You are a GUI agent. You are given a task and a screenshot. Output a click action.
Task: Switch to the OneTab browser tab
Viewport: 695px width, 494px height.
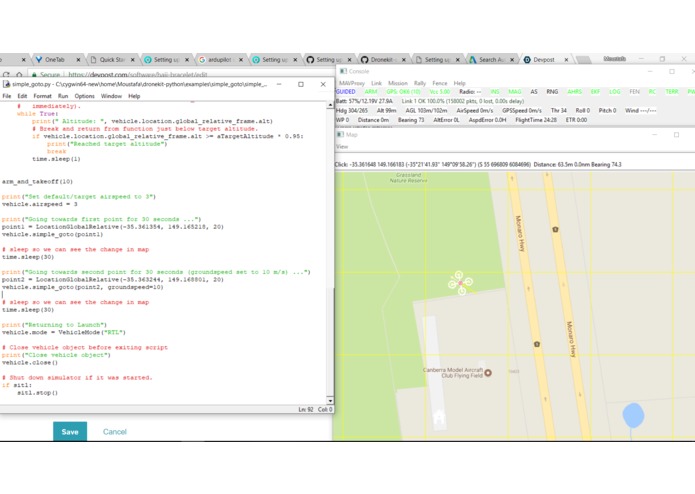pos(55,60)
